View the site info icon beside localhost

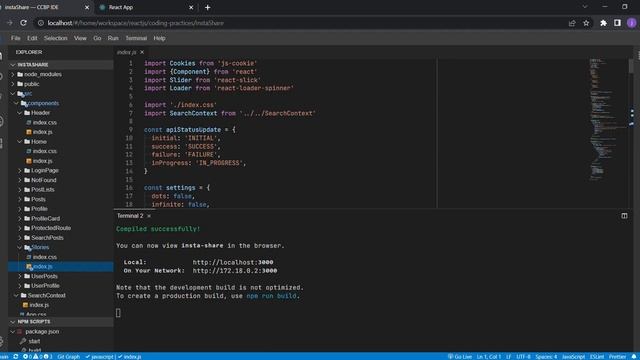coord(40,23)
